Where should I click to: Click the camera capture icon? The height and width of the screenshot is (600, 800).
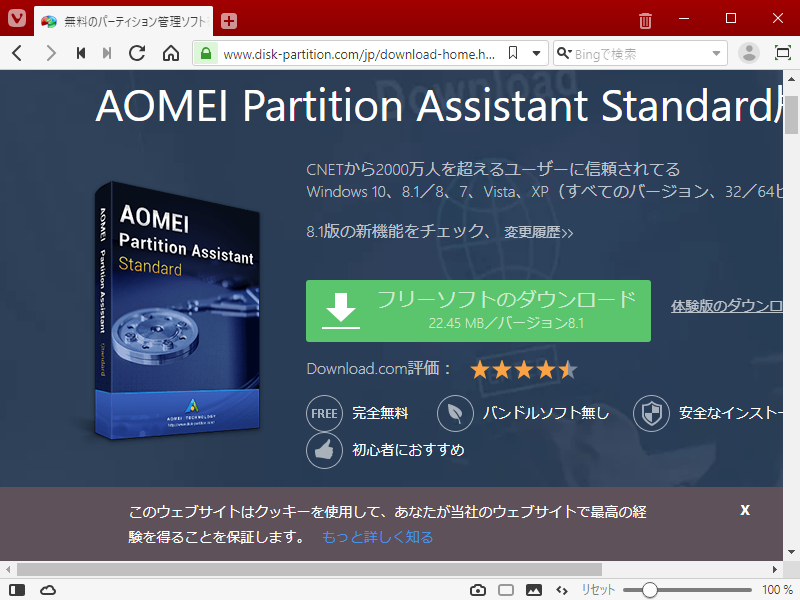(478, 590)
